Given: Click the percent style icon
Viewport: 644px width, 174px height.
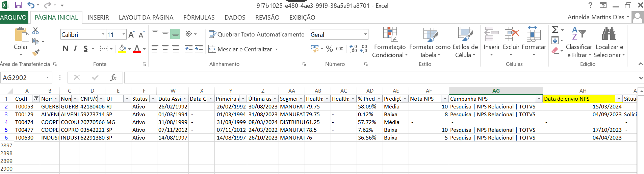Looking at the screenshot, I should (x=330, y=49).
